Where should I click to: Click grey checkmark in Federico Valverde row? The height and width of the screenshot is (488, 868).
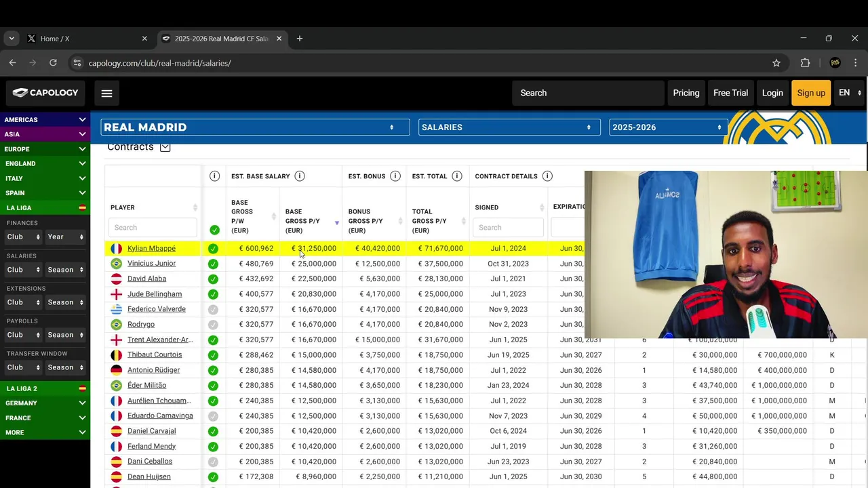coord(213,310)
